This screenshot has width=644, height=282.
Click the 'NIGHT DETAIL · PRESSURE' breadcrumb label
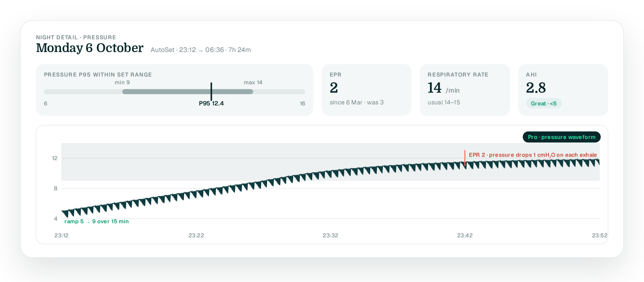click(76, 37)
